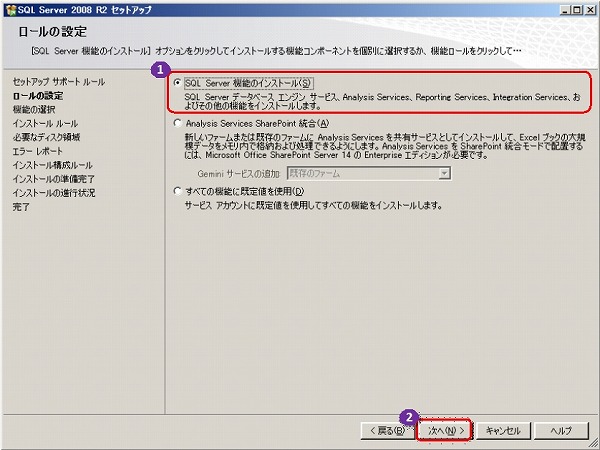
Task: Select すべての機能に既定値を使用 radio button
Action: (x=177, y=191)
